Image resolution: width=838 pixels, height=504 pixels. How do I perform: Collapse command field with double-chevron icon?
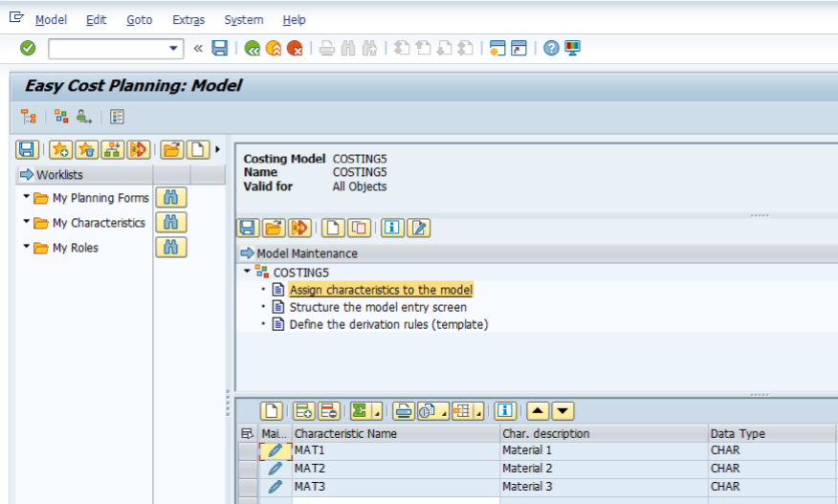coord(198,48)
